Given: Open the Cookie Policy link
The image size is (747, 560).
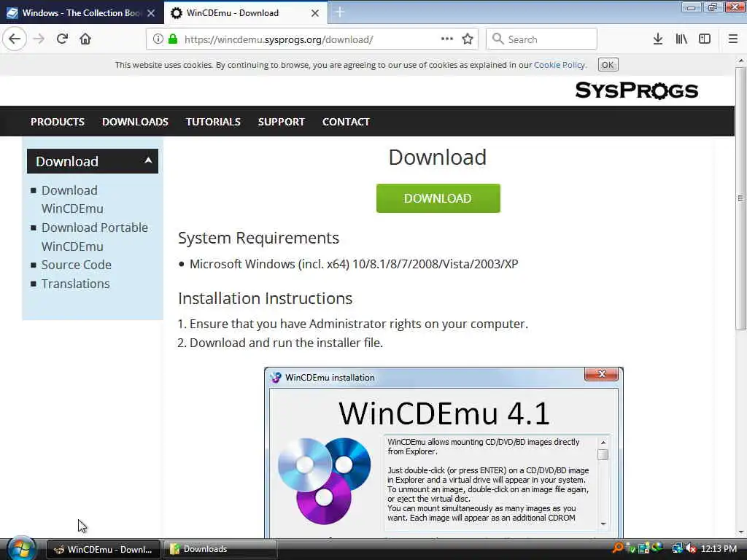Looking at the screenshot, I should pyautogui.click(x=560, y=65).
